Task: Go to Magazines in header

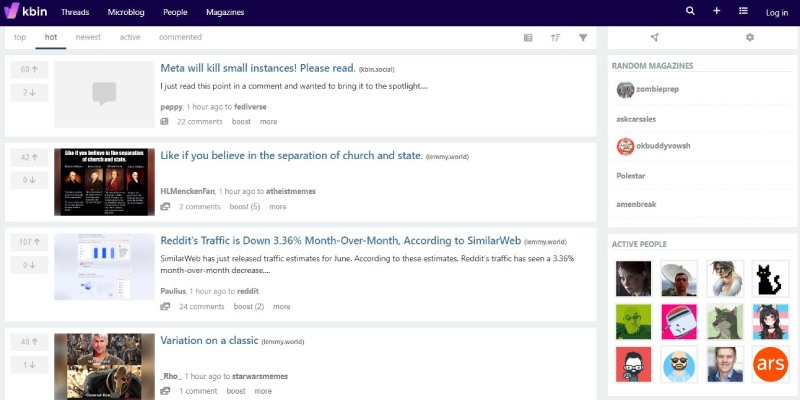Action: (x=225, y=12)
